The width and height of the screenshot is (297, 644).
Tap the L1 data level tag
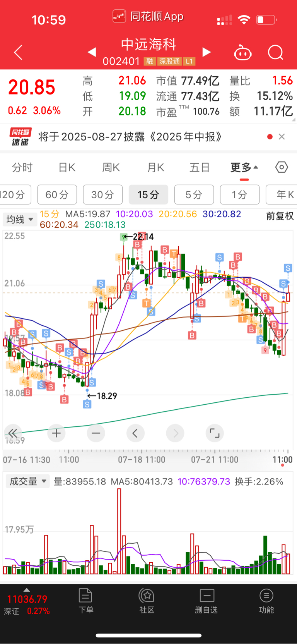(x=189, y=61)
